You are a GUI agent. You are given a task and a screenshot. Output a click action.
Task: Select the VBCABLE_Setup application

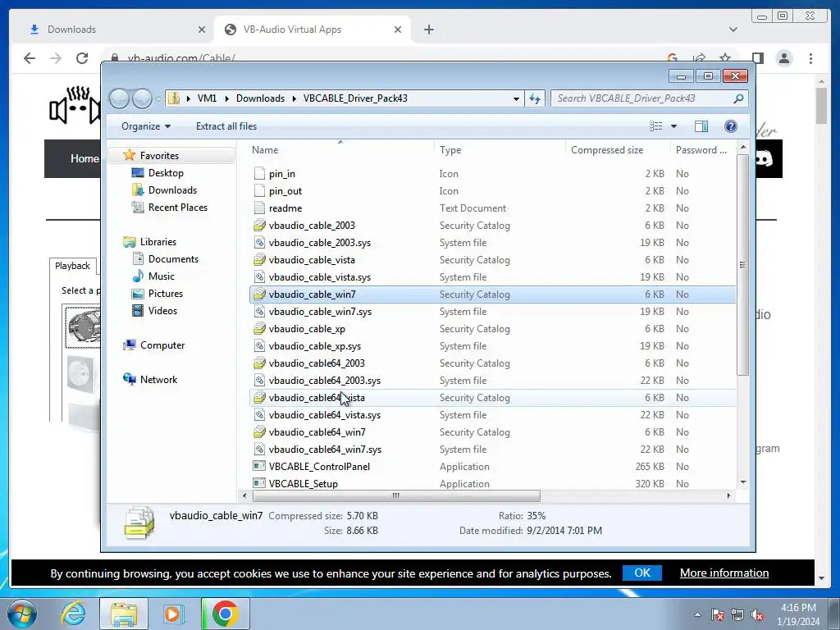(x=492, y=483)
